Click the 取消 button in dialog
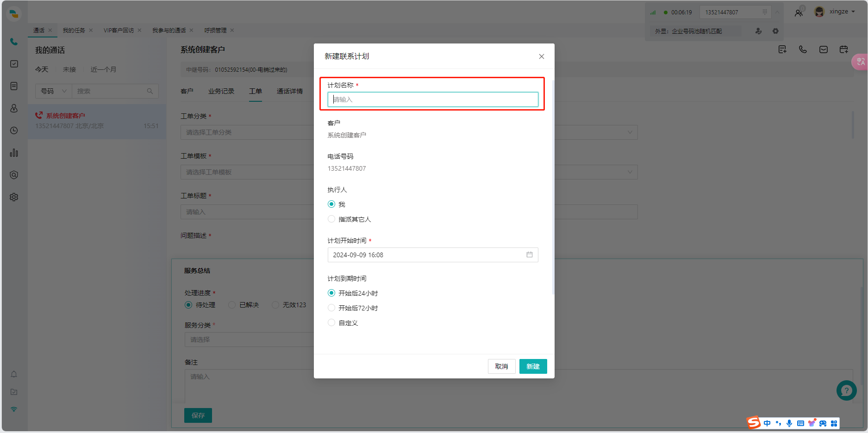 [501, 366]
